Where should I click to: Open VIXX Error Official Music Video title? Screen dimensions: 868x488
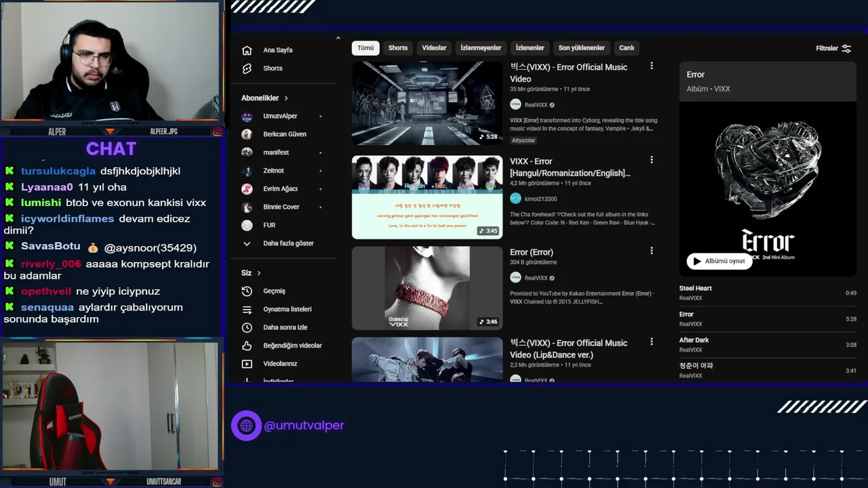(x=568, y=73)
